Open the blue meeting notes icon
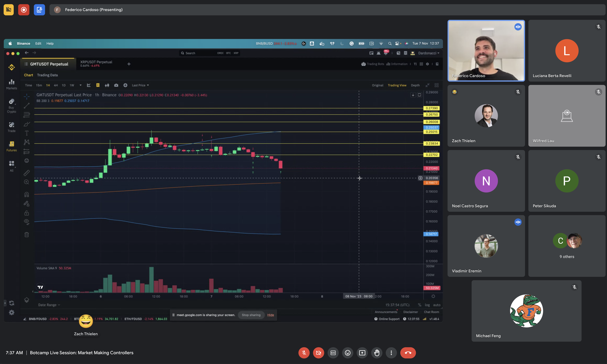This screenshot has height=364, width=607. (39, 10)
